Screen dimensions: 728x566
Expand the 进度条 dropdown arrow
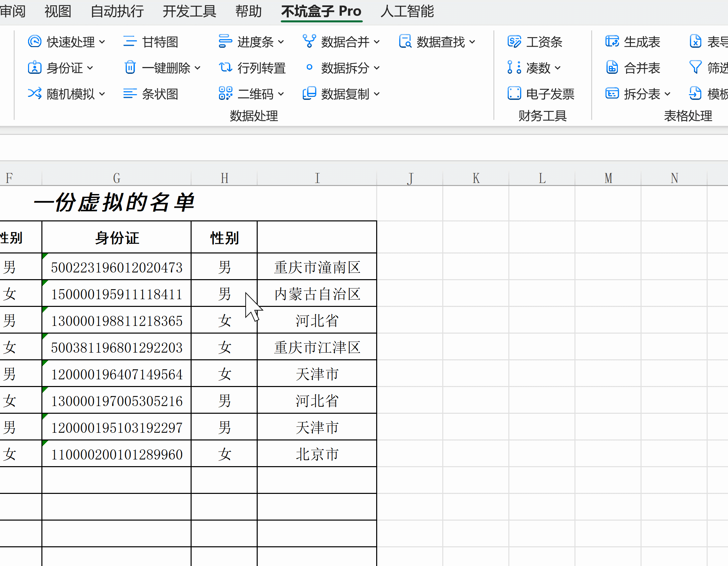[281, 42]
